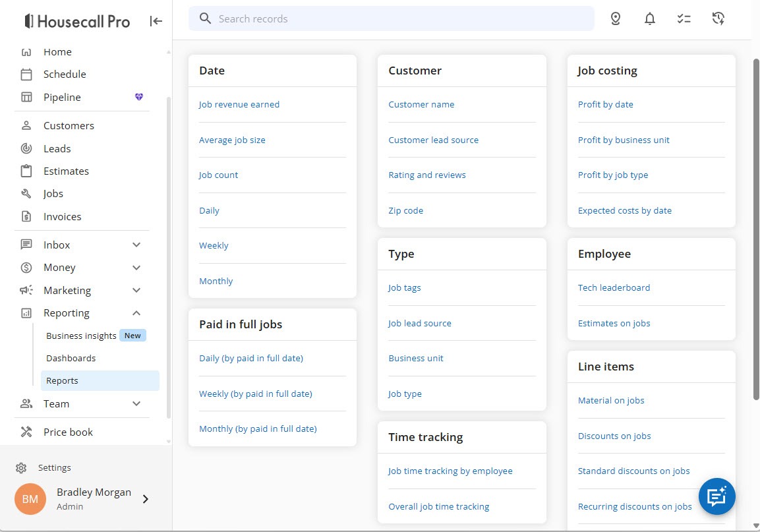The image size is (760, 532).
Task: Open the Zip code report
Action: click(405, 210)
